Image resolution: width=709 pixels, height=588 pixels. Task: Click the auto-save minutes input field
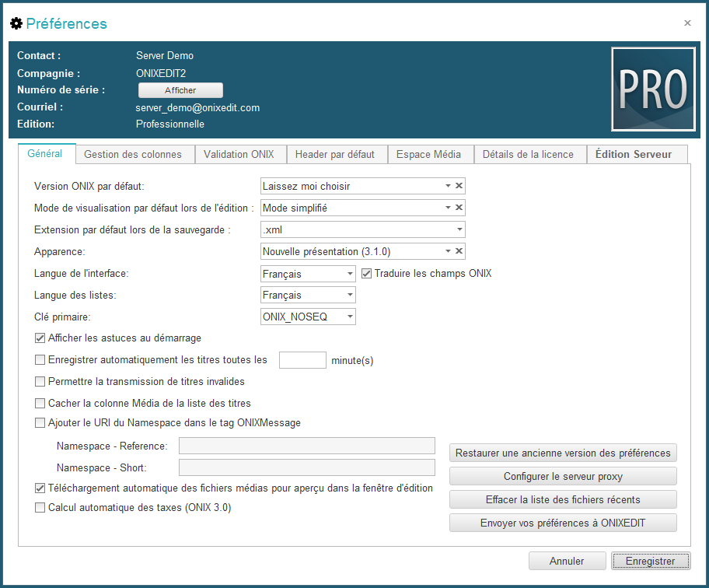302,360
